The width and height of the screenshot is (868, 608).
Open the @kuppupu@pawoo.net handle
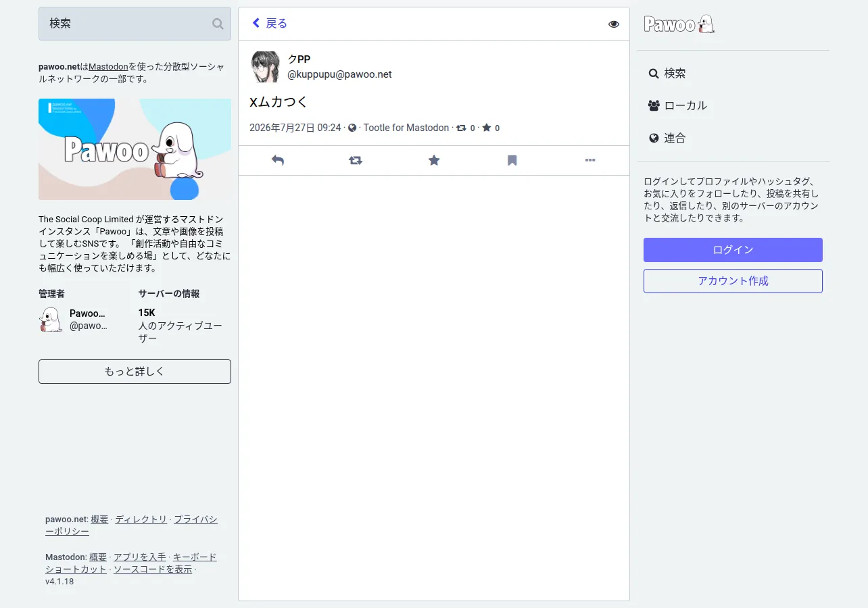[x=339, y=74]
